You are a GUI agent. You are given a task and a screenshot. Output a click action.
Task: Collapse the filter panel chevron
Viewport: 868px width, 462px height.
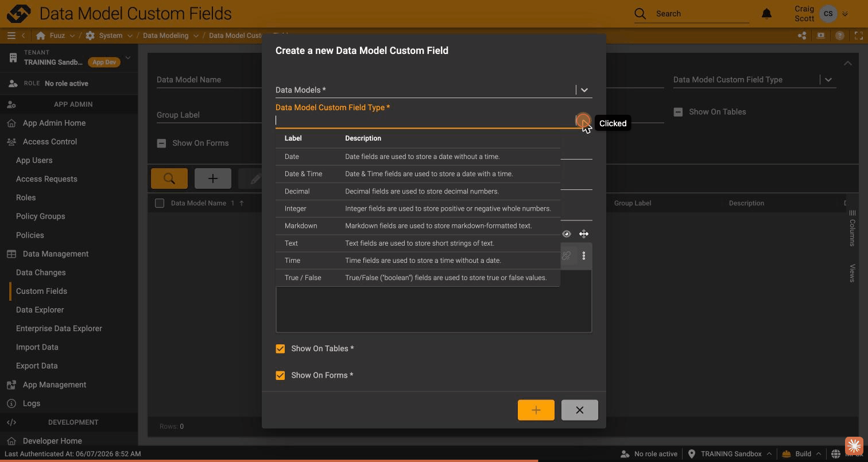848,63
